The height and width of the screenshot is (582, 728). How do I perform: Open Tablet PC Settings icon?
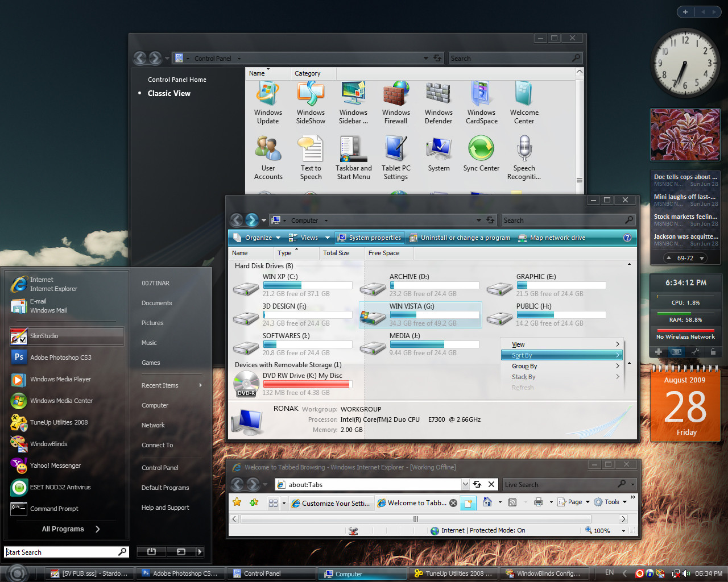click(x=396, y=158)
